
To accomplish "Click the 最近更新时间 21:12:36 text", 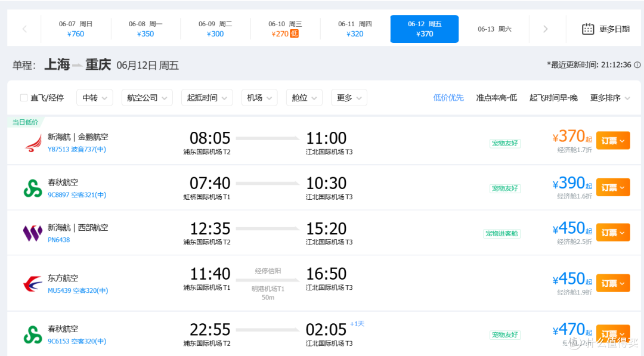I will [589, 65].
